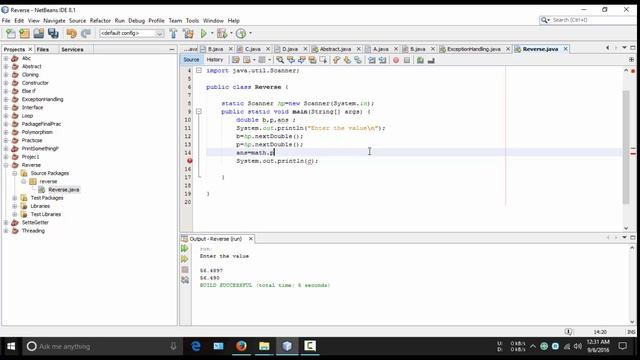Stop macro recording square icon
The image size is (640, 360).
407,60
